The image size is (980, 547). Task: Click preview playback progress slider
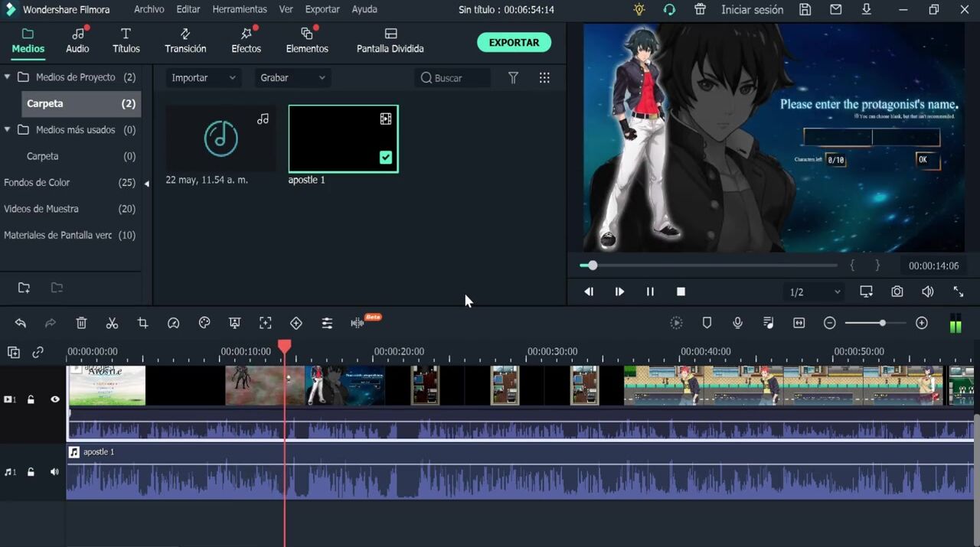point(708,265)
